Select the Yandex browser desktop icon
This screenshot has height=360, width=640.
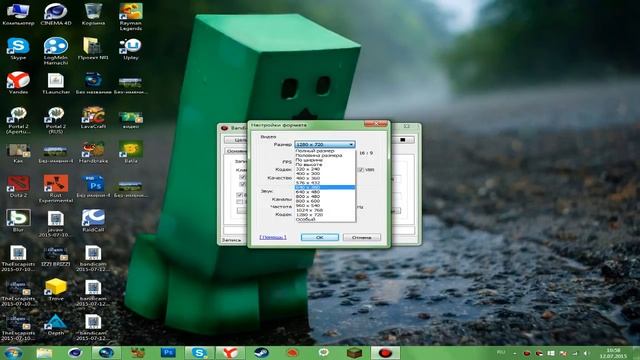(18, 83)
